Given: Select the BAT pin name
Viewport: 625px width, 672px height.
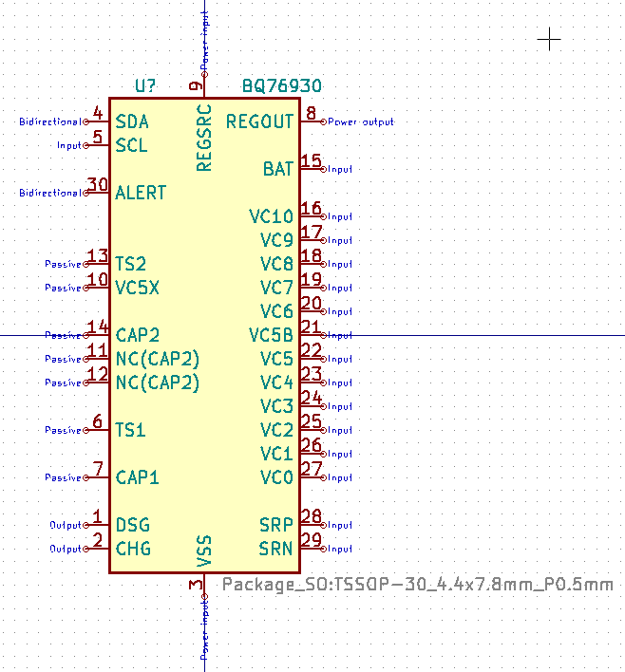Looking at the screenshot, I should [278, 169].
